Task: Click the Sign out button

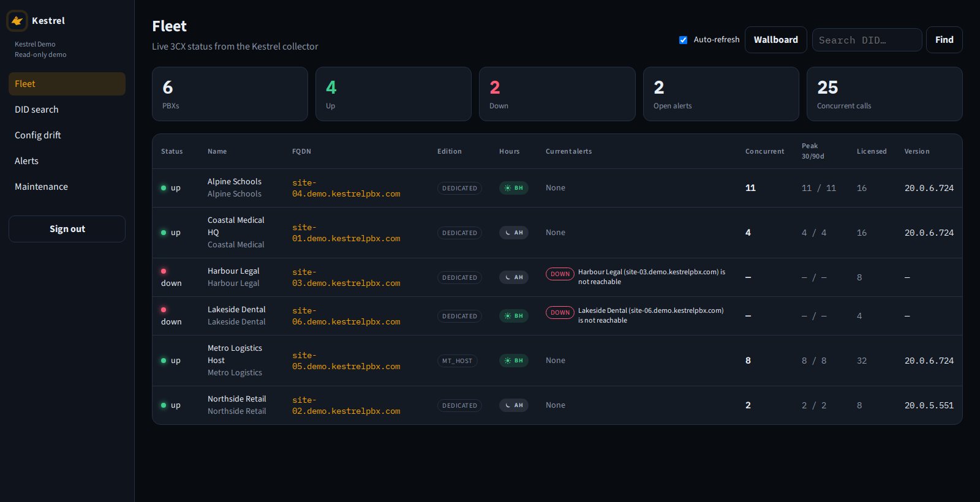Action: coord(67,229)
